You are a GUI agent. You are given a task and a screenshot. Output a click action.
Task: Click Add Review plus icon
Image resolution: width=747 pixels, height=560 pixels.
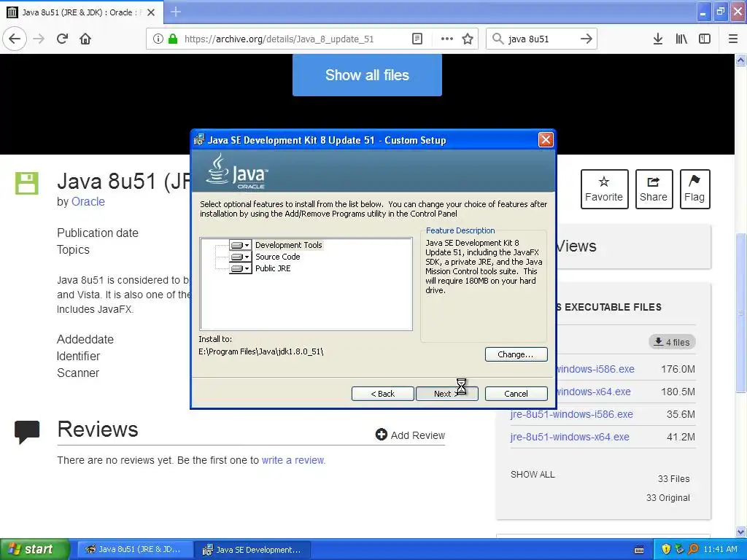[381, 435]
